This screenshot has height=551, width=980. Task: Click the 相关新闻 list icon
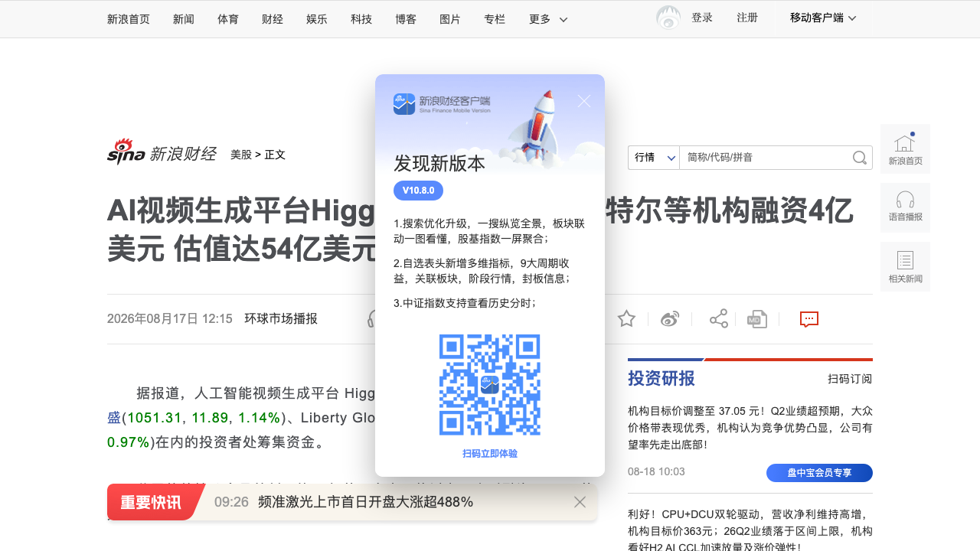tap(905, 266)
